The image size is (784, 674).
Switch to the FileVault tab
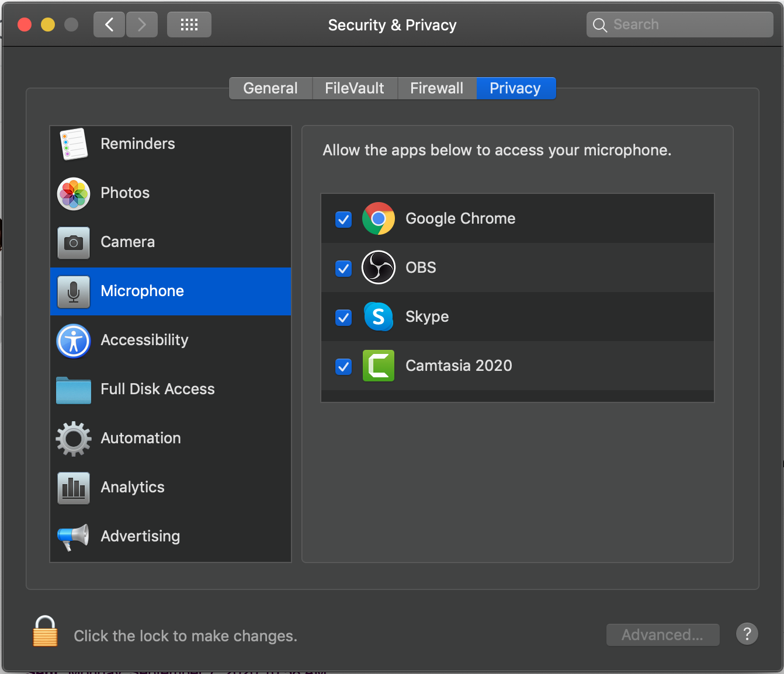(355, 88)
